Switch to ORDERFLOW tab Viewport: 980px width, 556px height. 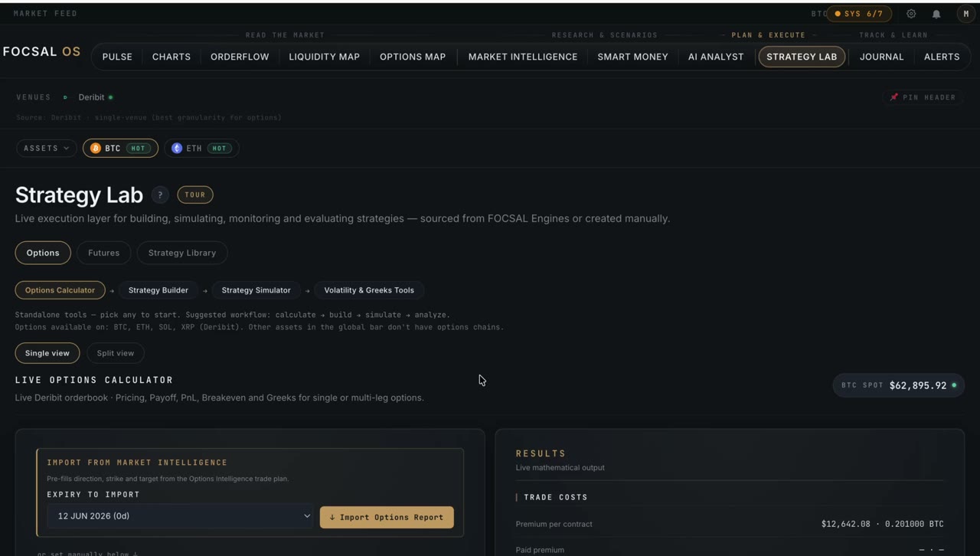(240, 57)
